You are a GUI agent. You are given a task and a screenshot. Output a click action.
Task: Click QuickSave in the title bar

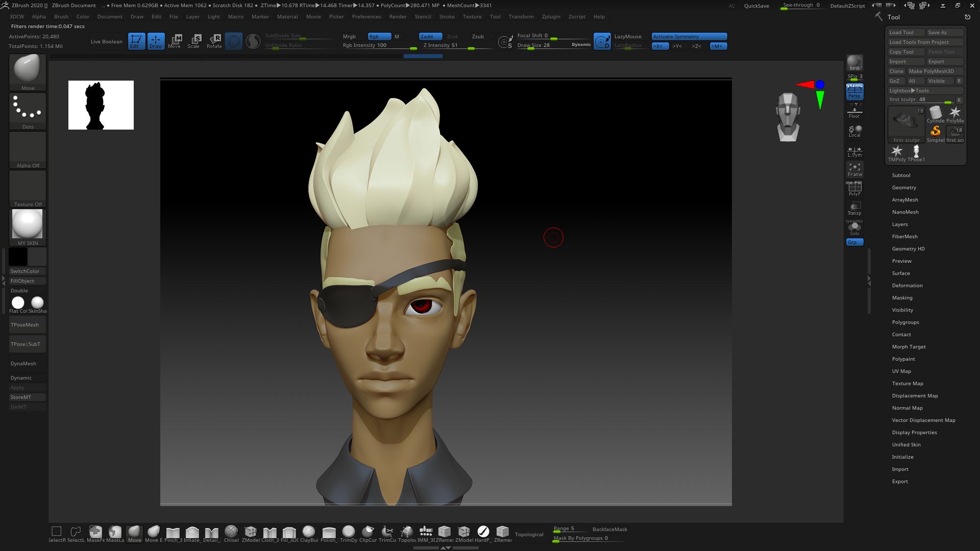tap(756, 6)
